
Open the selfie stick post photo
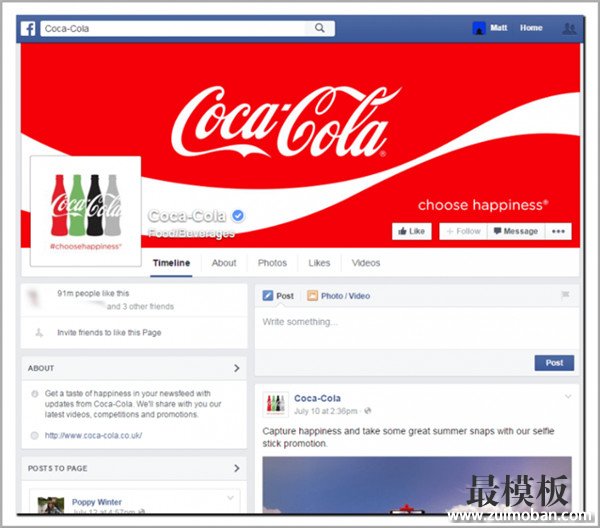point(417,485)
